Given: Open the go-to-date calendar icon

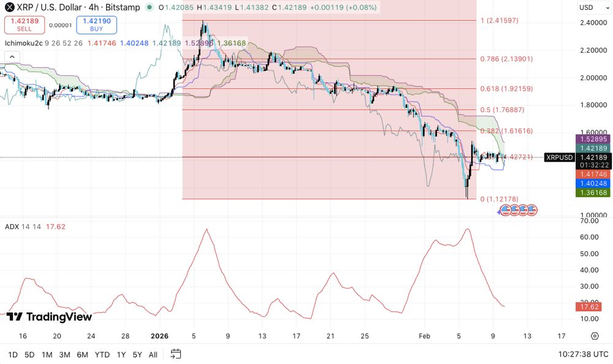Looking at the screenshot, I should pos(175,354).
